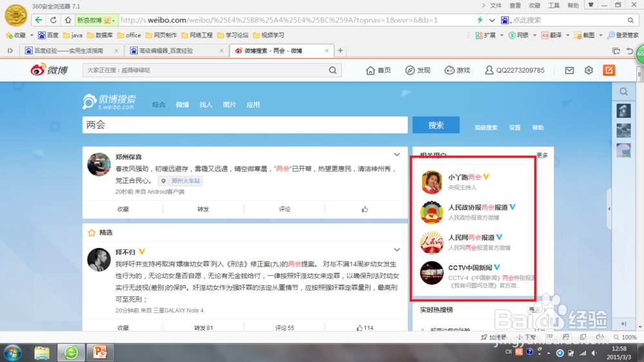Reload the page with refresh icon

(53, 20)
